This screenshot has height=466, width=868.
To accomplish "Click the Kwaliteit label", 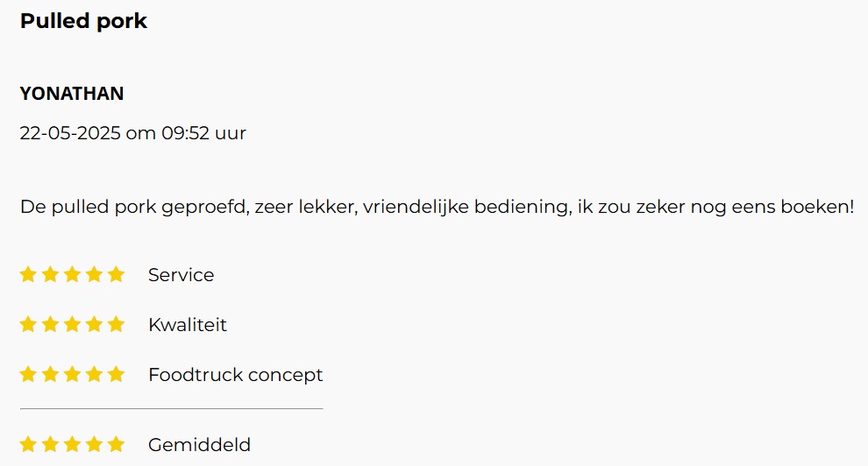I will (188, 324).
